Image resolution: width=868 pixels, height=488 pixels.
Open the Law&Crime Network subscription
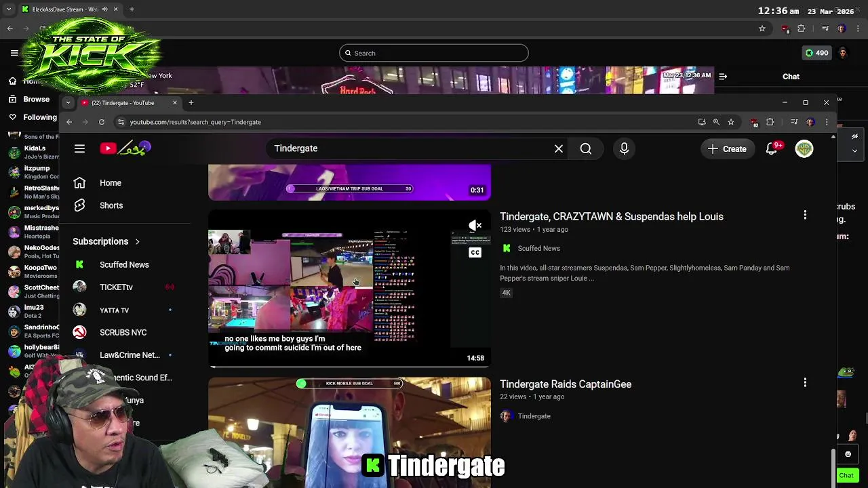point(130,355)
